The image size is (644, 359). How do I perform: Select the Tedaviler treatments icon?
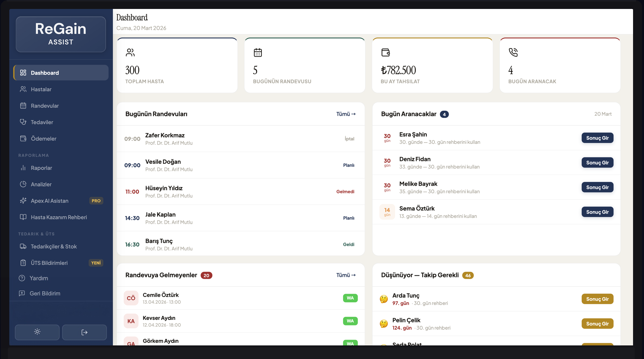pyautogui.click(x=23, y=122)
